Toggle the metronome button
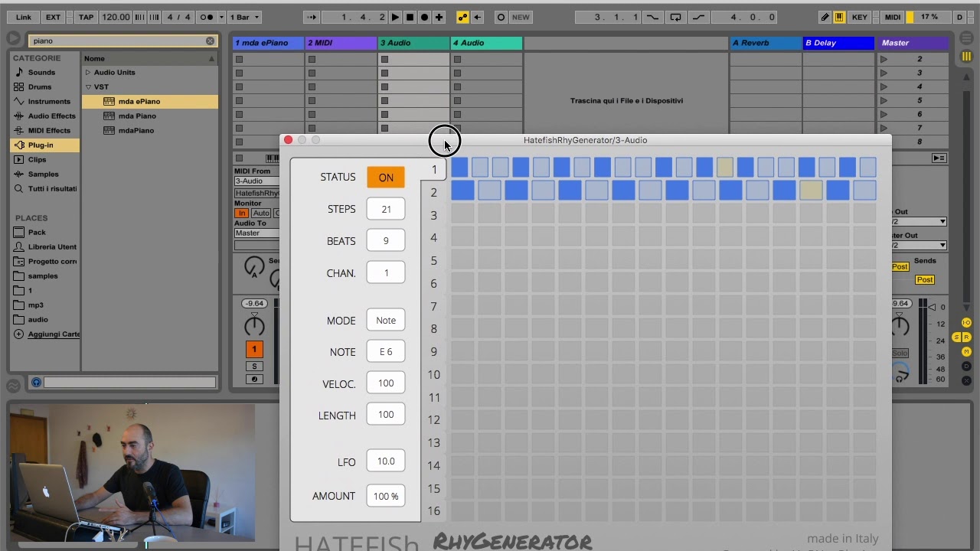980x551 pixels. [207, 17]
